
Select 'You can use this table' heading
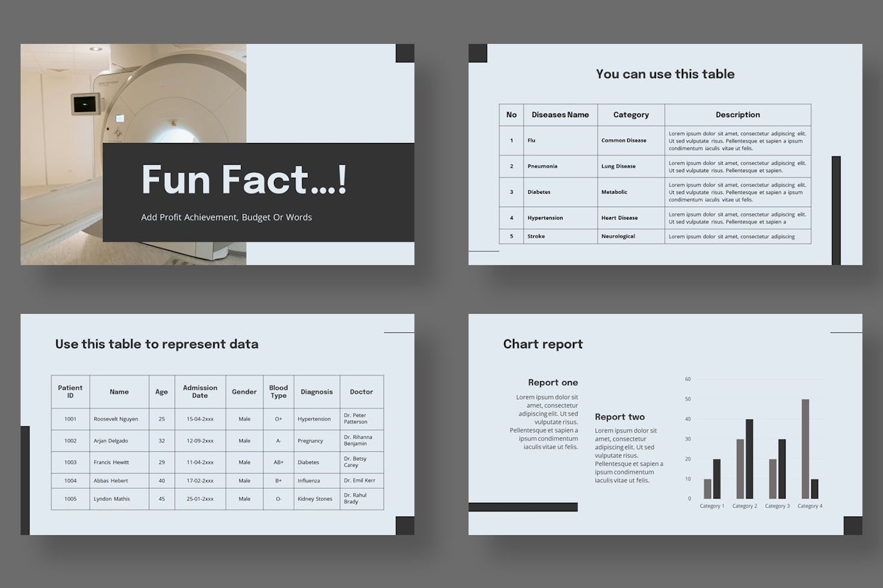point(665,74)
